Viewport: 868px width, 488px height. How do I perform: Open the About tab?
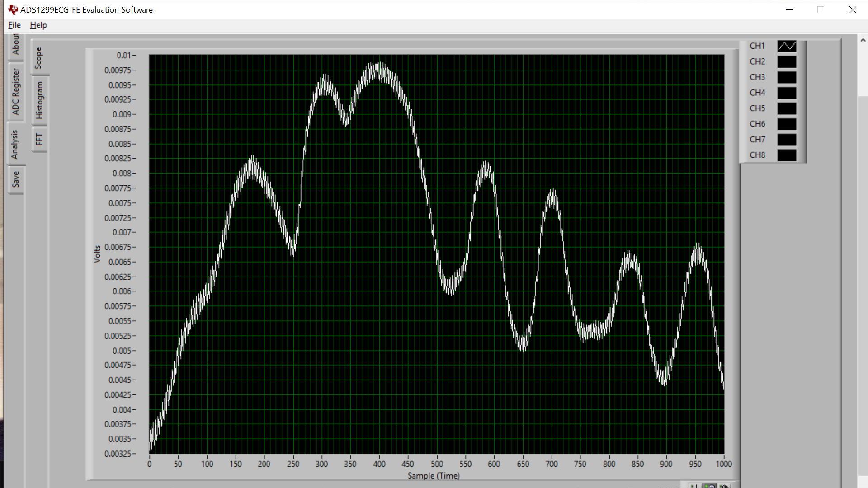point(16,45)
